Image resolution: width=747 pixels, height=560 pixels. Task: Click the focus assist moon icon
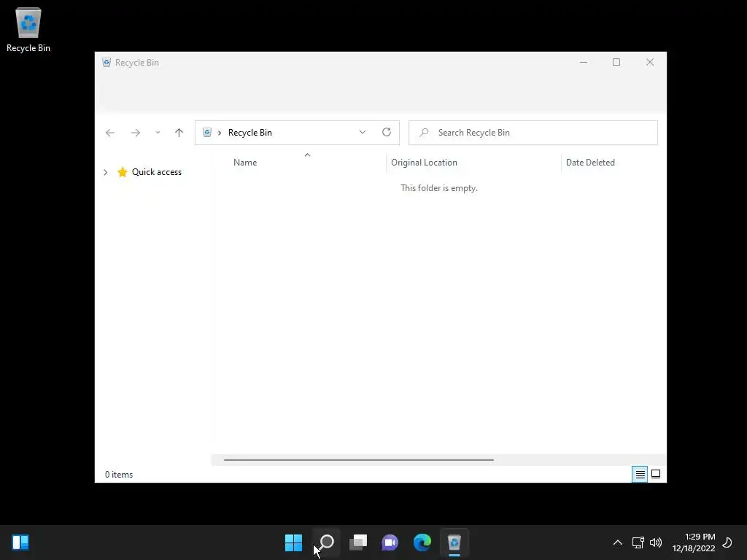tap(727, 542)
